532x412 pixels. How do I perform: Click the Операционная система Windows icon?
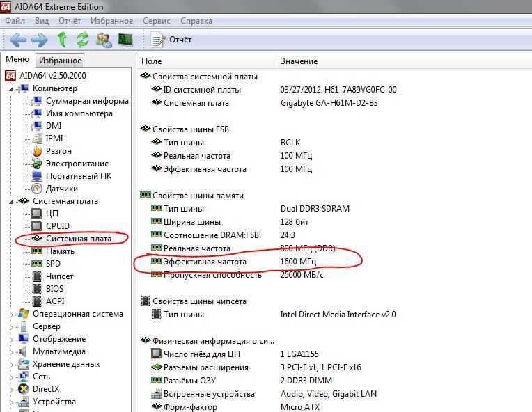pyautogui.click(x=24, y=314)
